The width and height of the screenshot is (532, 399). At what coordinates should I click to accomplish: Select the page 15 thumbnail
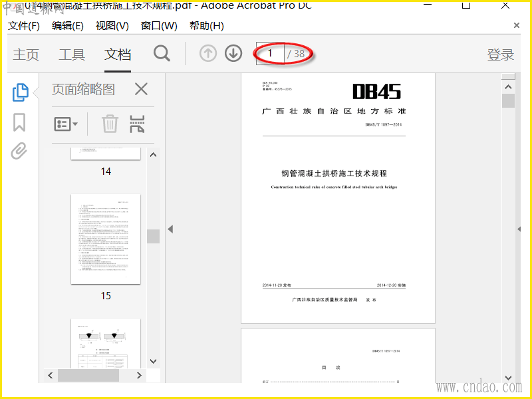click(x=106, y=239)
